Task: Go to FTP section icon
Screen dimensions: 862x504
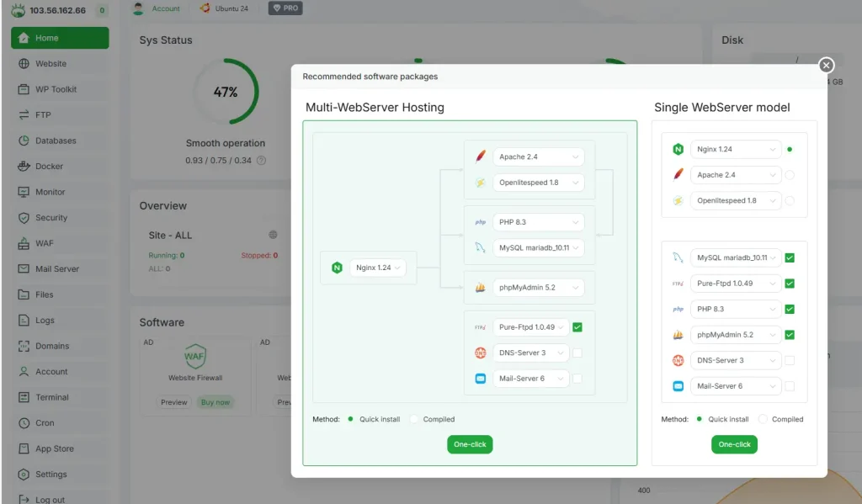Action: 24,115
